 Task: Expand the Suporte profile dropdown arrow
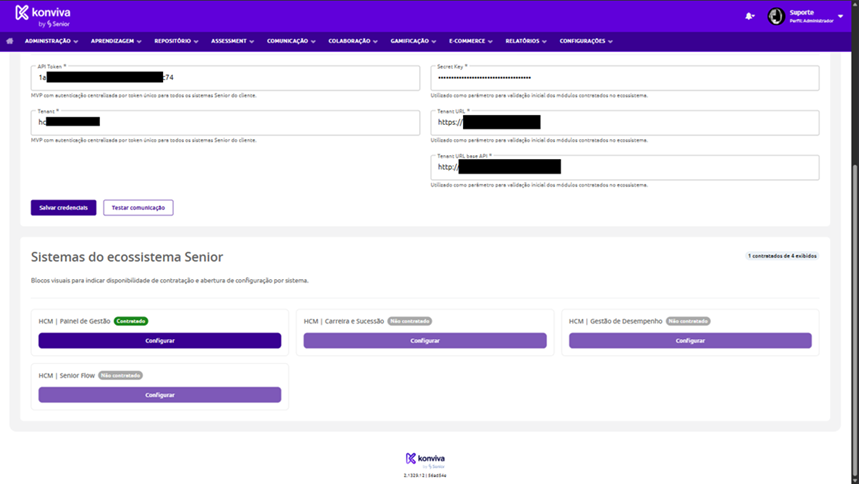(840, 16)
